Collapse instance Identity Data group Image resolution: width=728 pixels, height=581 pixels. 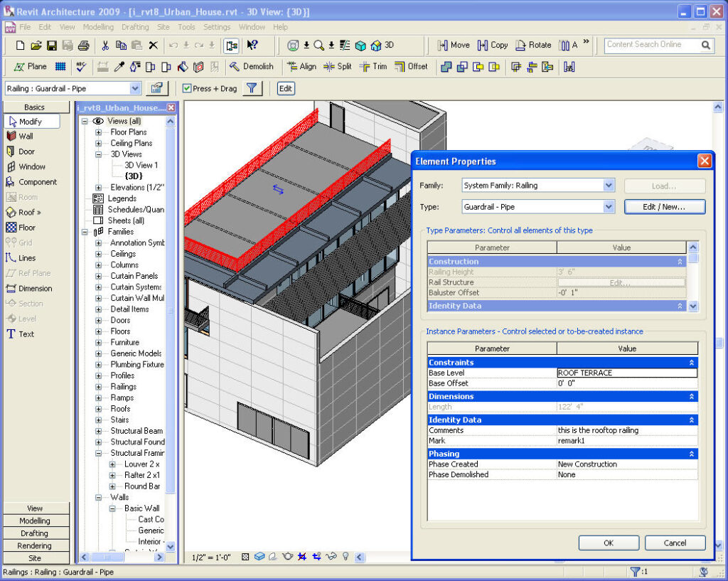(691, 420)
